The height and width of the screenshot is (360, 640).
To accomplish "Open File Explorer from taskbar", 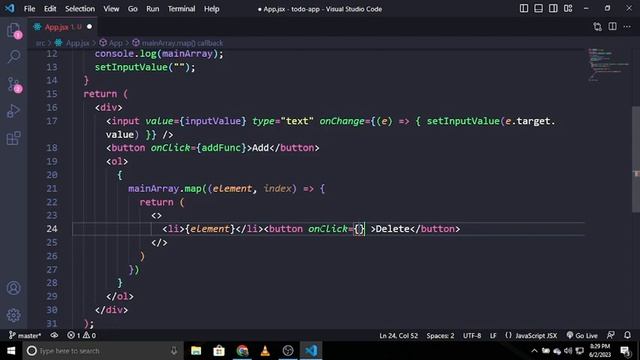I will [x=196, y=351].
